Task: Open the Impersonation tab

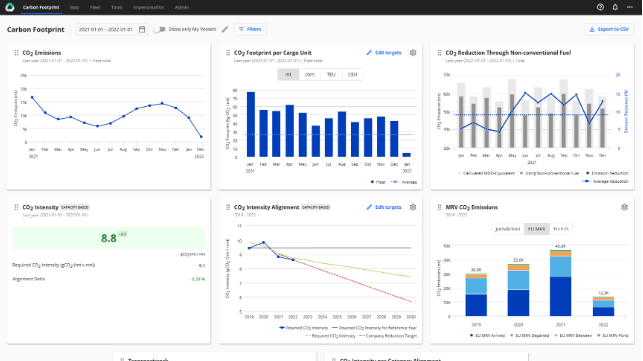Action: click(x=148, y=7)
